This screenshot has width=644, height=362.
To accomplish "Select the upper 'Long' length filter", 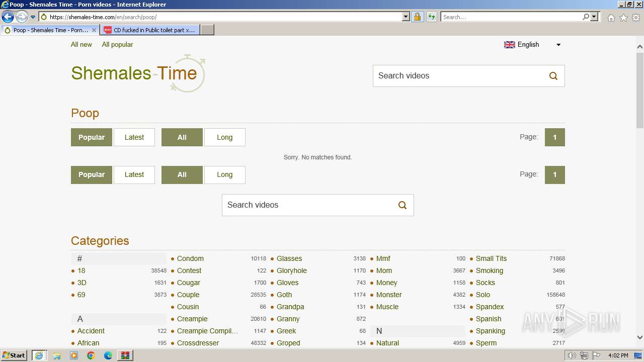I will [225, 137].
